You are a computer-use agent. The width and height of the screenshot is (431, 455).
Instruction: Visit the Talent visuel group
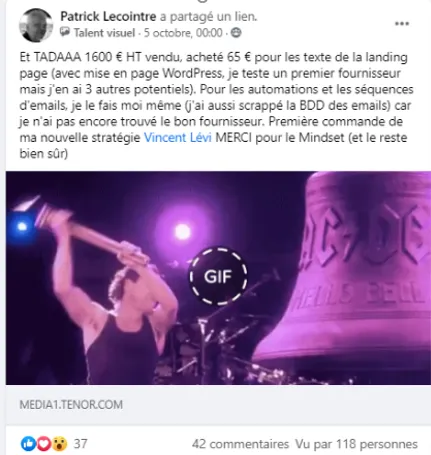(x=104, y=33)
